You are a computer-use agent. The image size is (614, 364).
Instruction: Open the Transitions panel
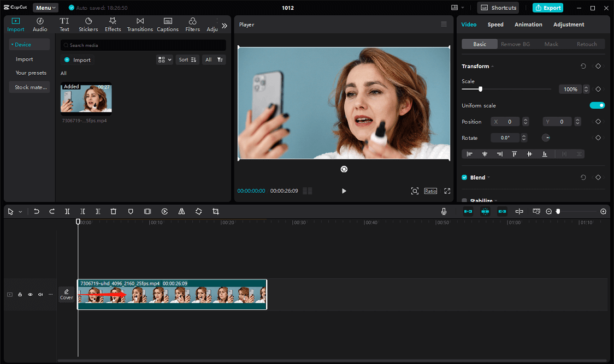pyautogui.click(x=140, y=25)
